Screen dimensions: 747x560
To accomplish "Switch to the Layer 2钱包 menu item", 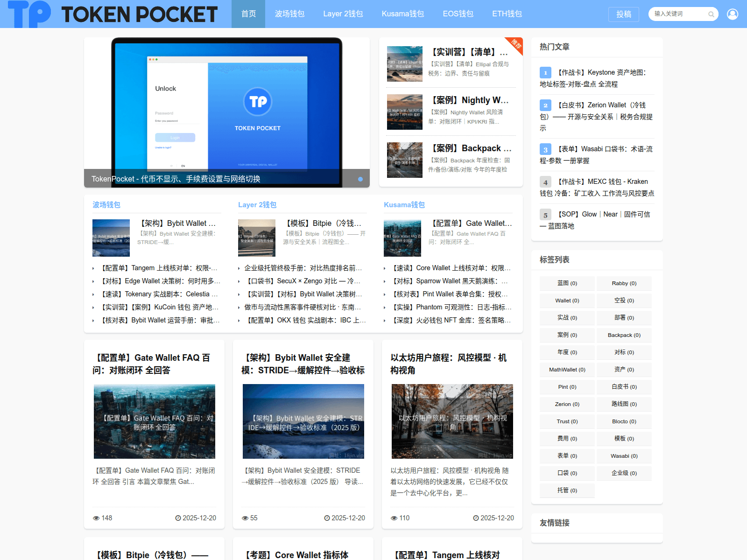I will [343, 14].
